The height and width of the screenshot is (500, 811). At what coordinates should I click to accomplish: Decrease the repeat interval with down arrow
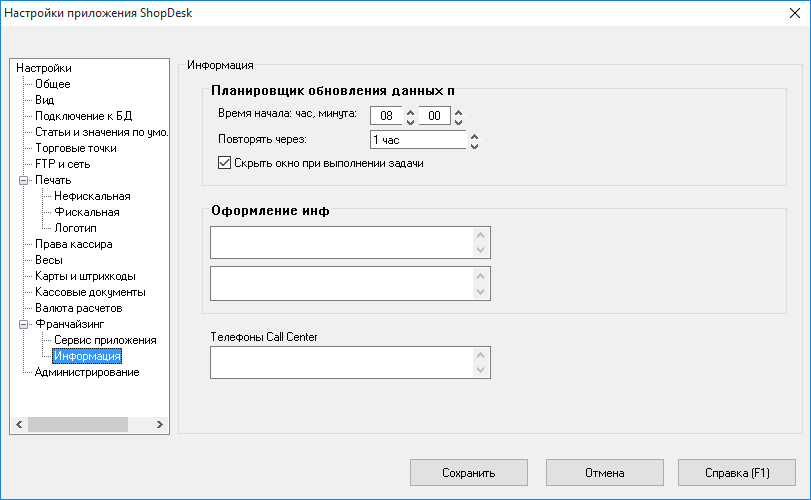click(x=474, y=145)
